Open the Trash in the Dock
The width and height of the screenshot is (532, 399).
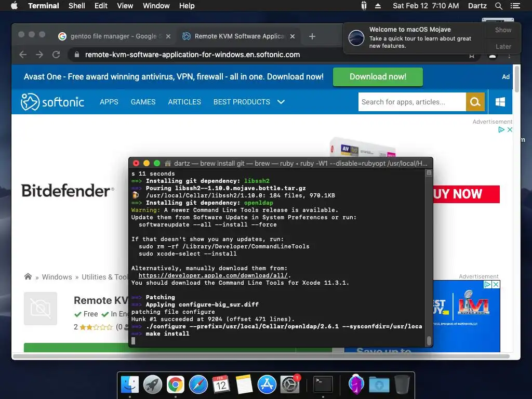[402, 384]
